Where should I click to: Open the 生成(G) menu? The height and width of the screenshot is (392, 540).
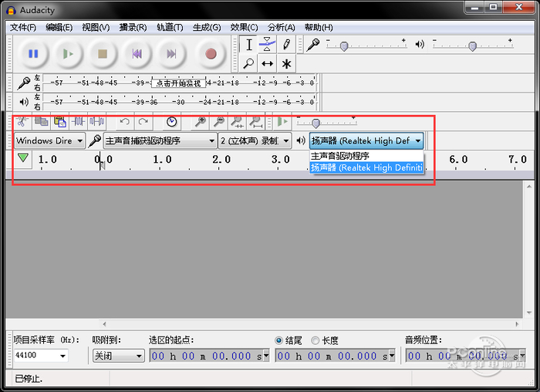[207, 27]
